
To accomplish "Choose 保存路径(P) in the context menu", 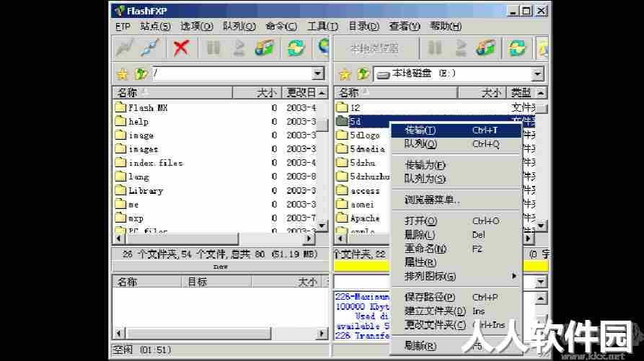I will coord(456,297).
